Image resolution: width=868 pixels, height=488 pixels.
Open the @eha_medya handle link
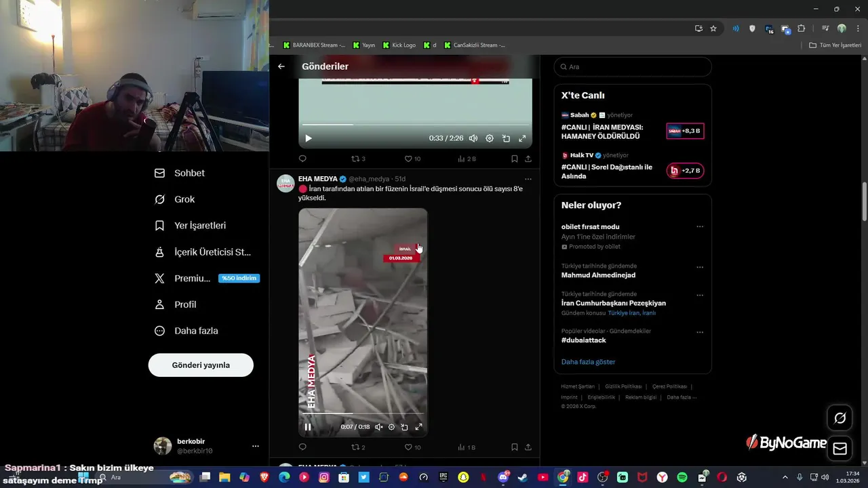click(369, 179)
